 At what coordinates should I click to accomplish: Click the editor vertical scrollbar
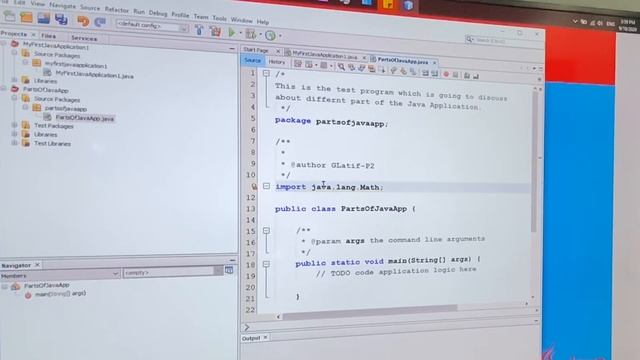pyautogui.click(x=533, y=162)
